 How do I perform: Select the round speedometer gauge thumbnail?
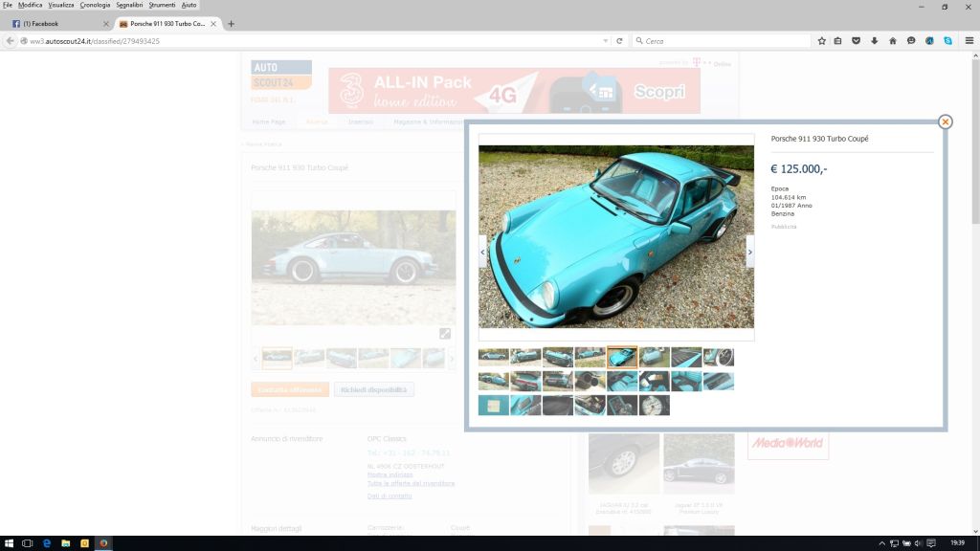pos(654,405)
